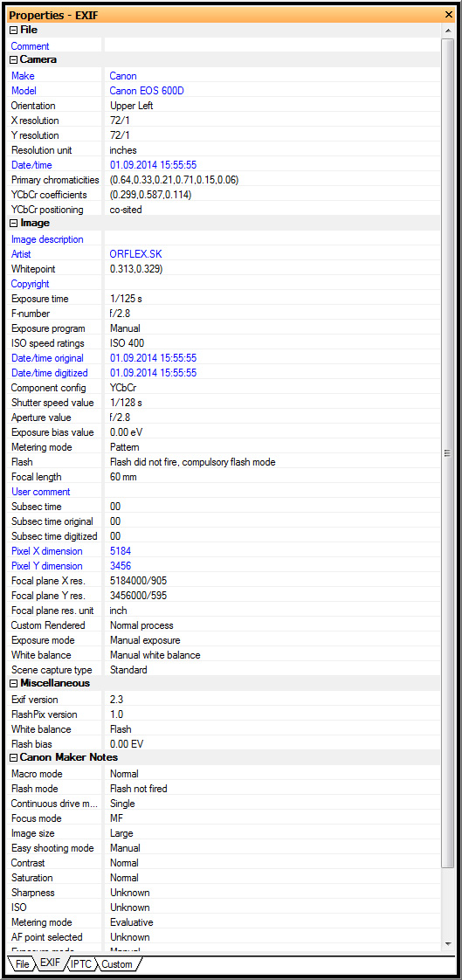Screen dimensions: 462x980
Task: Select the Resolution unit row
Action: click(224, 150)
